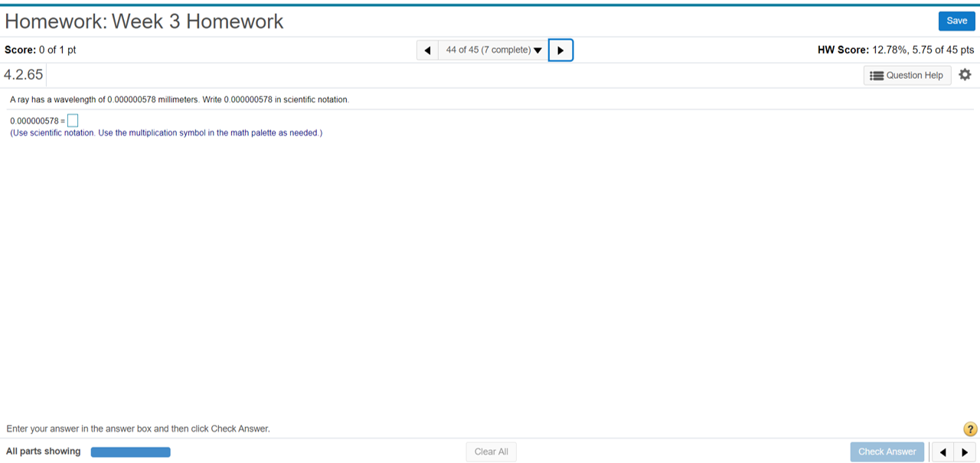Click the blue progress bar beside All parts showing

tap(131, 452)
